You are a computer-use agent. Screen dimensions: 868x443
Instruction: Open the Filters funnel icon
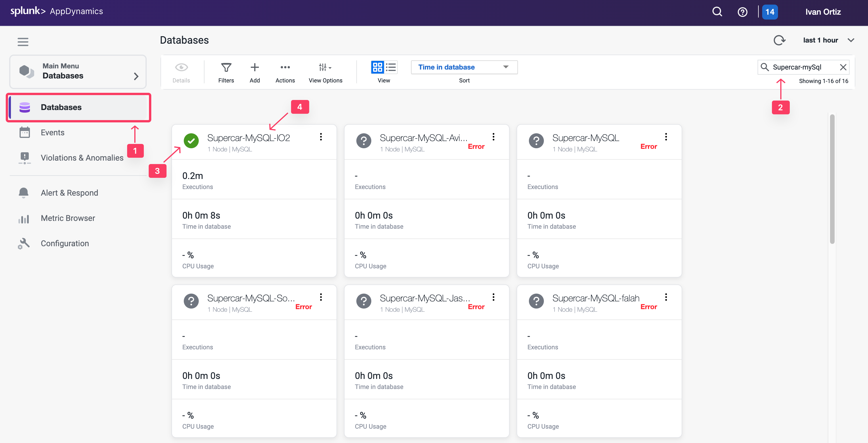tap(226, 68)
